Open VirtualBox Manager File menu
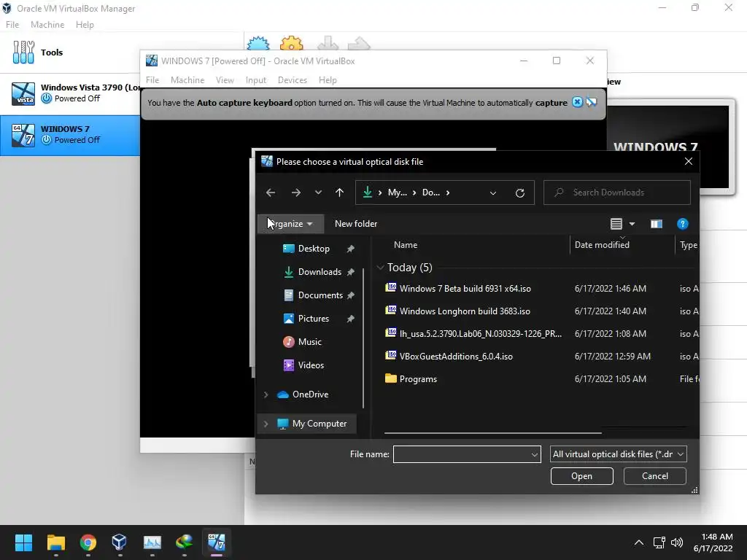 (12, 25)
